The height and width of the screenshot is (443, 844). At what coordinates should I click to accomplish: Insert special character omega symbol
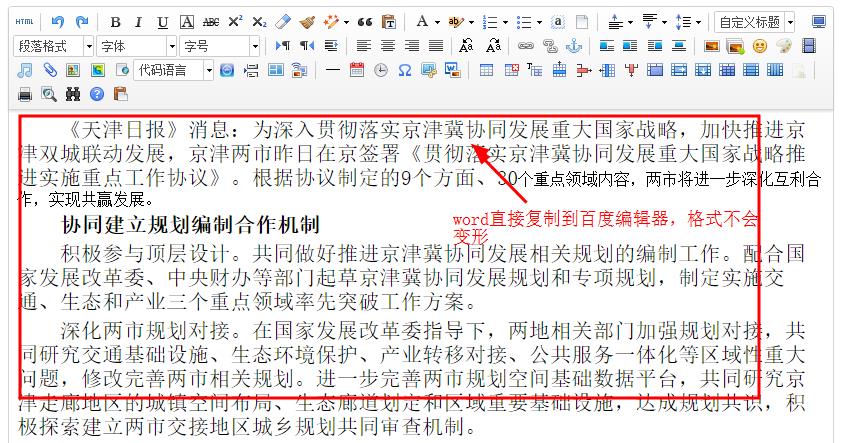[x=405, y=70]
